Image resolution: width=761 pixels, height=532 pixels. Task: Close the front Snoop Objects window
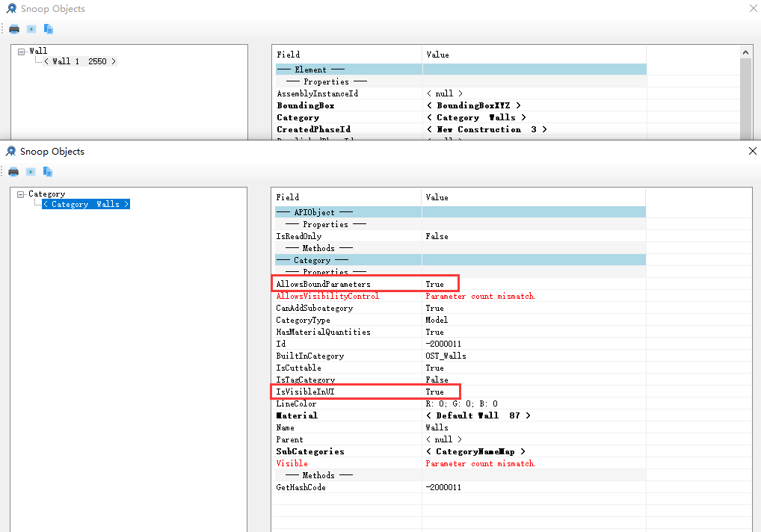coord(752,152)
